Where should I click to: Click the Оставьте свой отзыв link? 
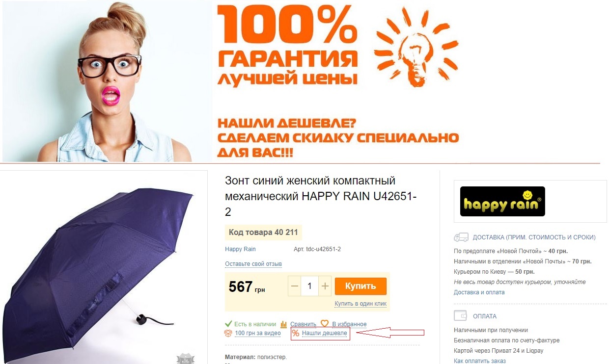(x=253, y=264)
